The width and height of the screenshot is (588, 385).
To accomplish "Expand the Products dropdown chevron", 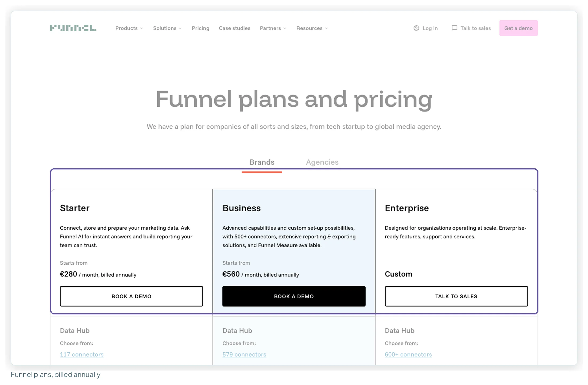I will [141, 28].
